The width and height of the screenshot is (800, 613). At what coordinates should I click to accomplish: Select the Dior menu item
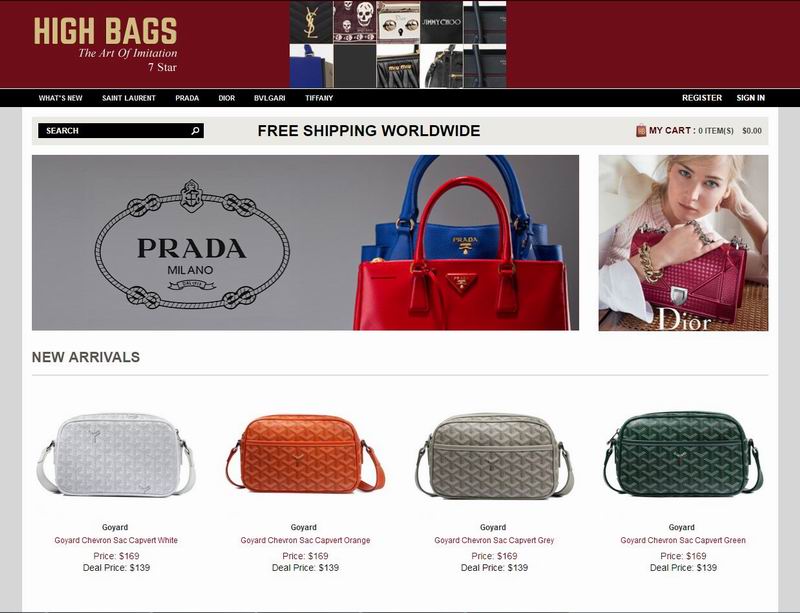(x=227, y=98)
